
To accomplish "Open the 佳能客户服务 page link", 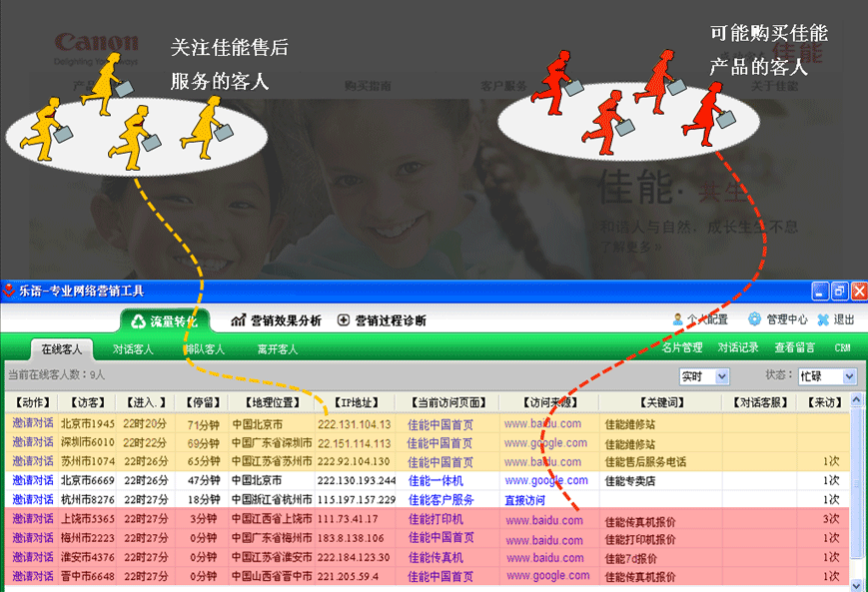I will [441, 499].
